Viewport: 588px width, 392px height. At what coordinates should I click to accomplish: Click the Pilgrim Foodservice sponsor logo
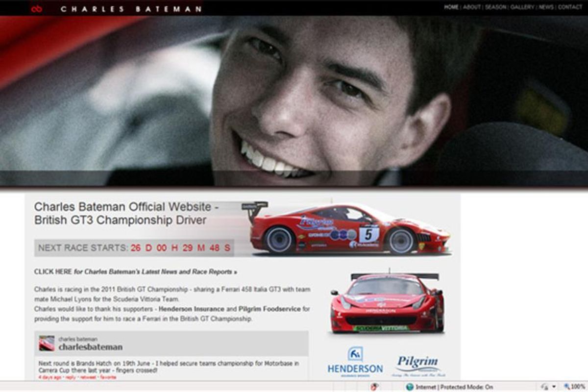[x=420, y=364]
